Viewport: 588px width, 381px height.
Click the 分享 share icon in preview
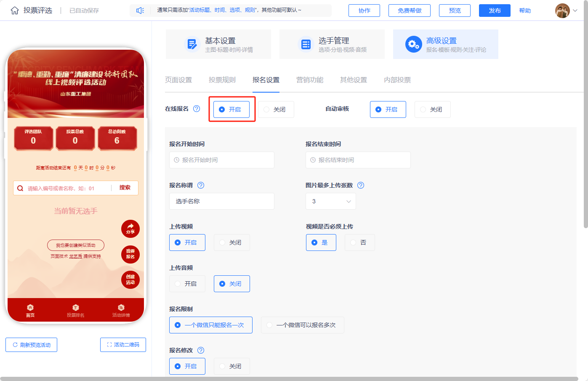[130, 229]
